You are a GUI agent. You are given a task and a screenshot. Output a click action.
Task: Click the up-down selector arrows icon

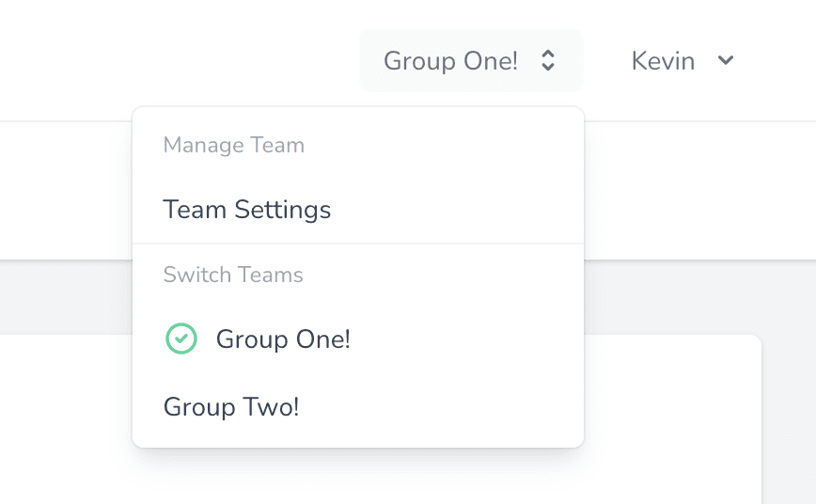[548, 61]
